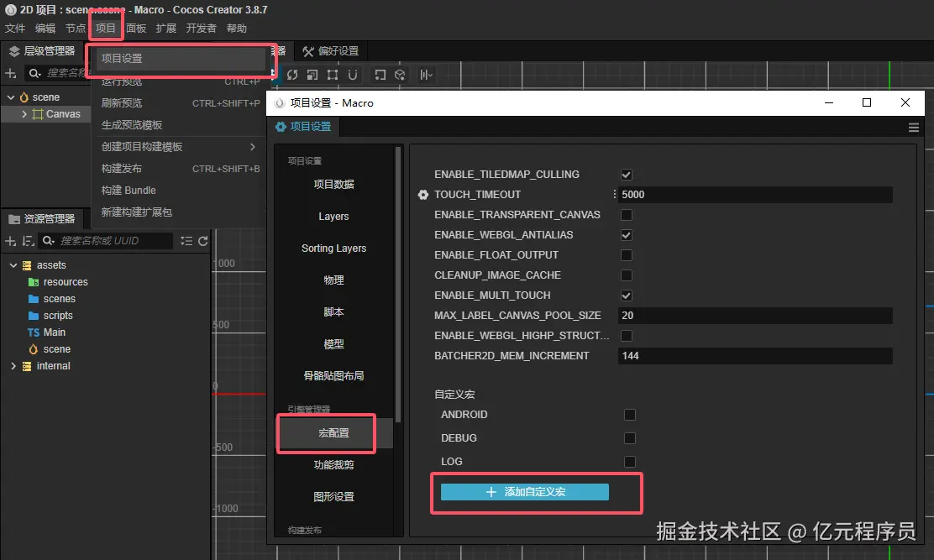Click the search icon in hierarchy panel
Screen dimensions: 934x560
point(34,73)
